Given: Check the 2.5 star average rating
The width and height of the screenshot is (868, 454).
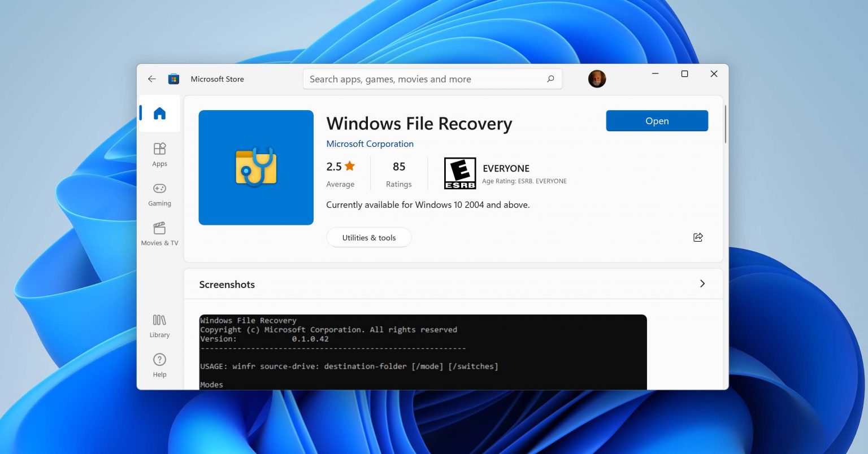Looking at the screenshot, I should click(x=340, y=172).
